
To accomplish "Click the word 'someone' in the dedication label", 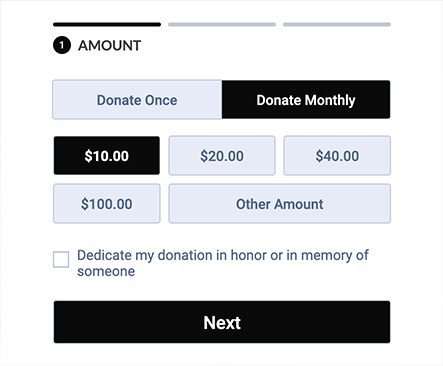I will point(106,271).
